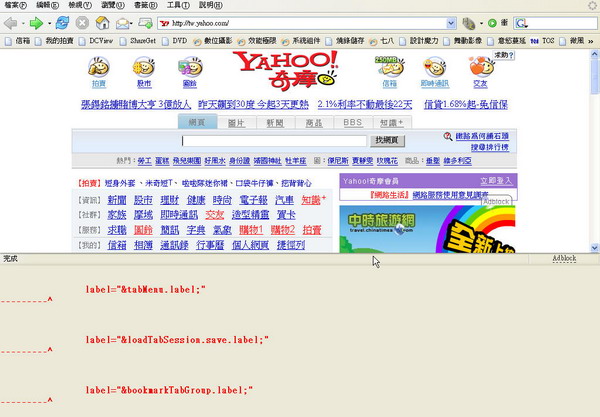600x417 pixels.
Task: Open the 檔案(F) File menu
Action: [x=15, y=5]
